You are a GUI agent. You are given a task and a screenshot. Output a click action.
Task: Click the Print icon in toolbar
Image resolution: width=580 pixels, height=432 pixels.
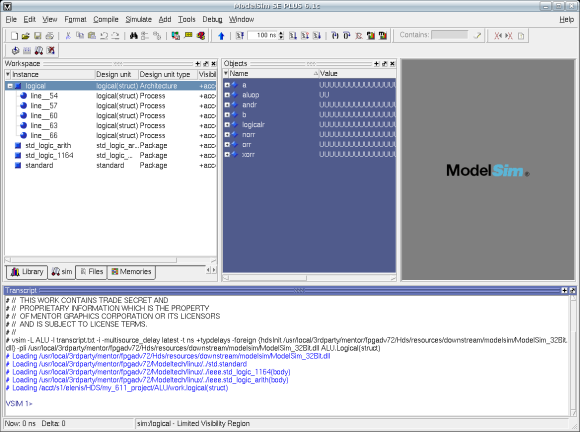[x=50, y=36]
